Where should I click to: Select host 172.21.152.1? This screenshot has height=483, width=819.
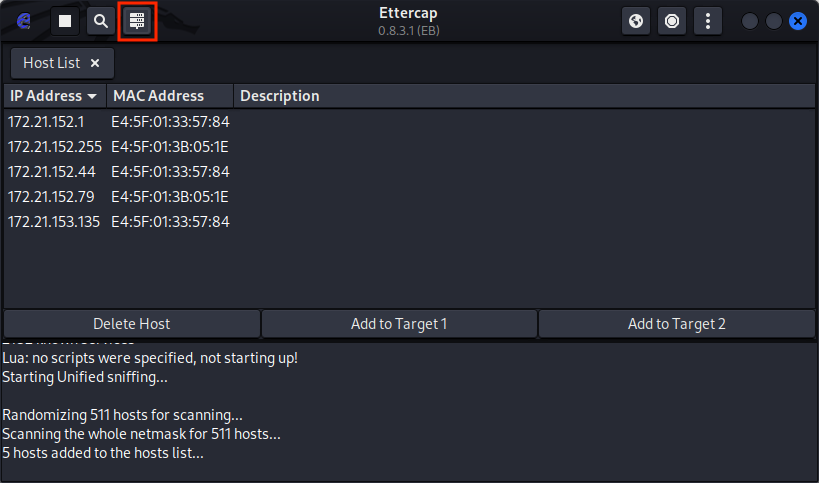[47, 122]
